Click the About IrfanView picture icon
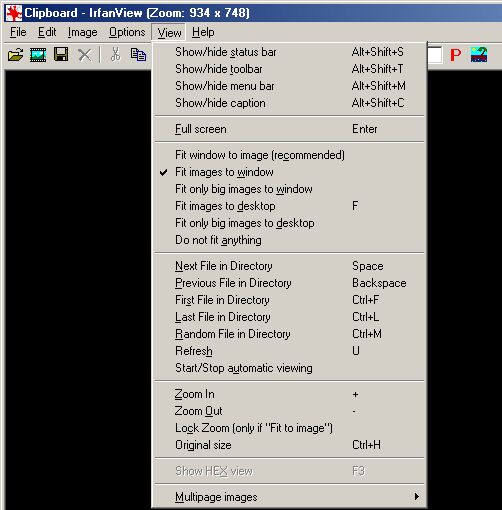This screenshot has height=510, width=502. click(479, 55)
